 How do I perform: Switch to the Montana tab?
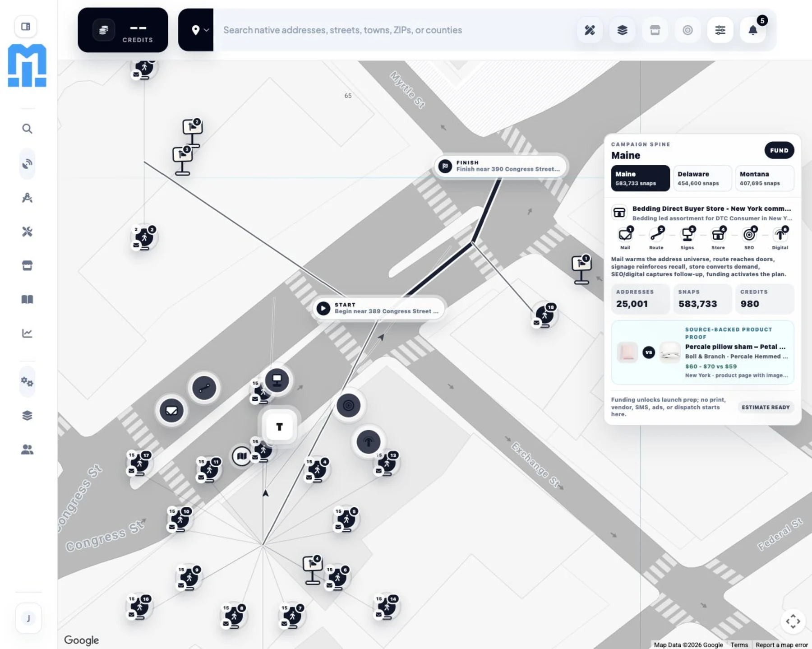point(764,178)
